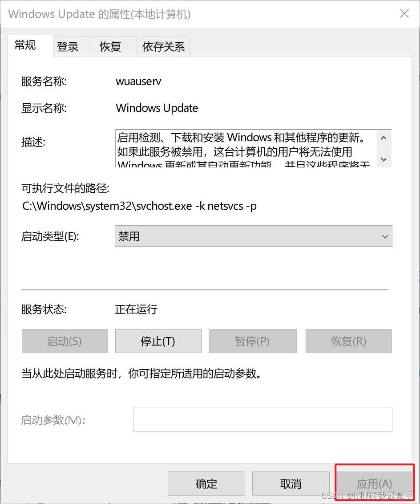Viewport: 420px width, 504px height.
Task: Select the 常规 tab
Action: click(30, 46)
